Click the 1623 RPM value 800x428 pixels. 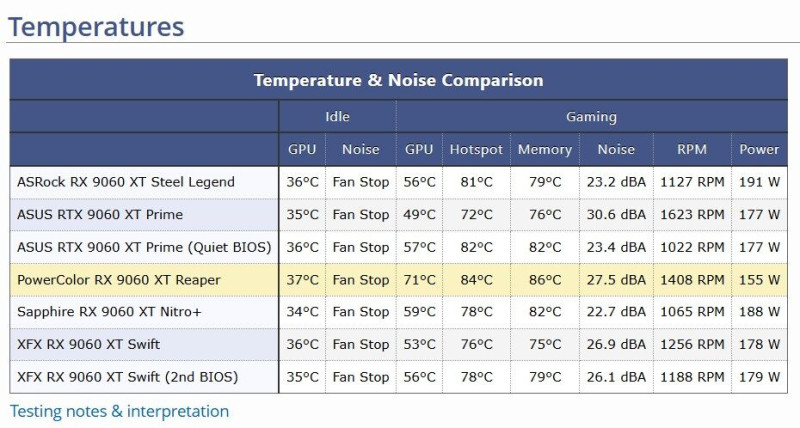tap(692, 215)
